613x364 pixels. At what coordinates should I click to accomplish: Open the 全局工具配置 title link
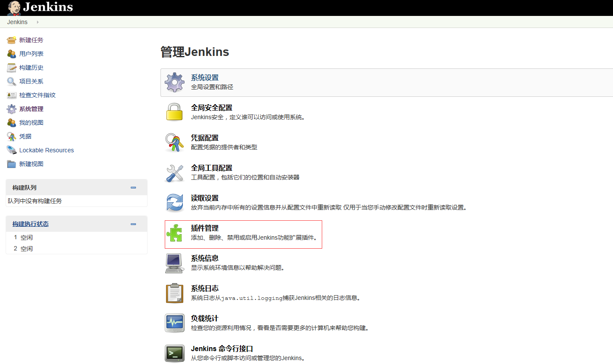click(x=212, y=168)
